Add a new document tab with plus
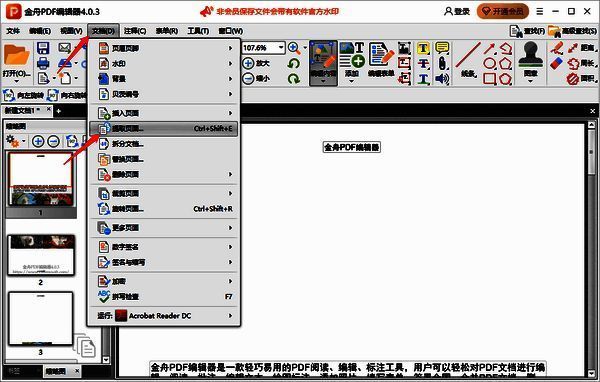The height and width of the screenshot is (382, 600). [x=59, y=111]
